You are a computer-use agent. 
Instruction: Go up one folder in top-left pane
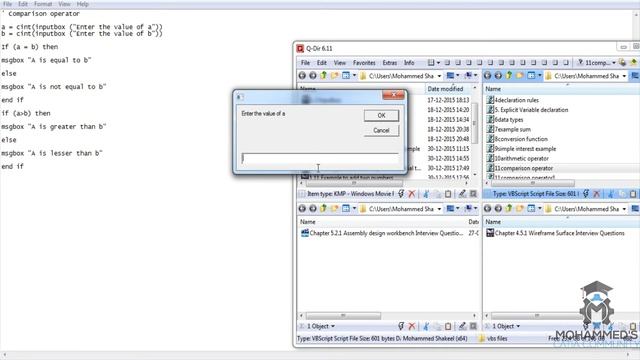click(x=323, y=76)
